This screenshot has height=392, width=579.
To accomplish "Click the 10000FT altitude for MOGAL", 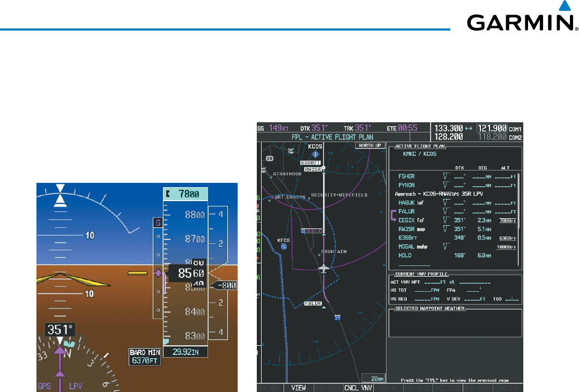I will 506,247.
